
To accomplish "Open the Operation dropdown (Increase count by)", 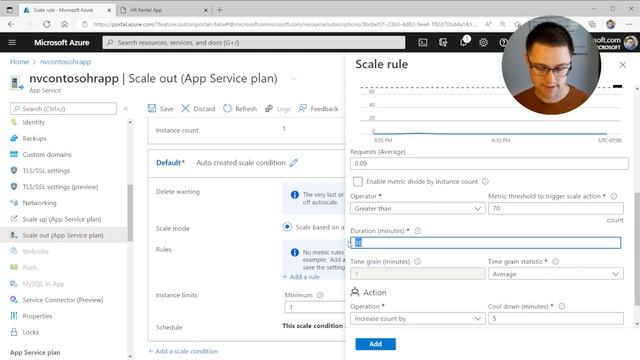I will (x=418, y=318).
